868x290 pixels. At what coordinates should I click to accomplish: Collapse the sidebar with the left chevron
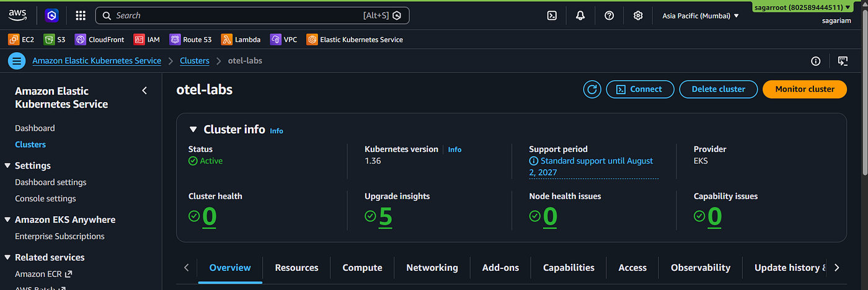point(144,90)
